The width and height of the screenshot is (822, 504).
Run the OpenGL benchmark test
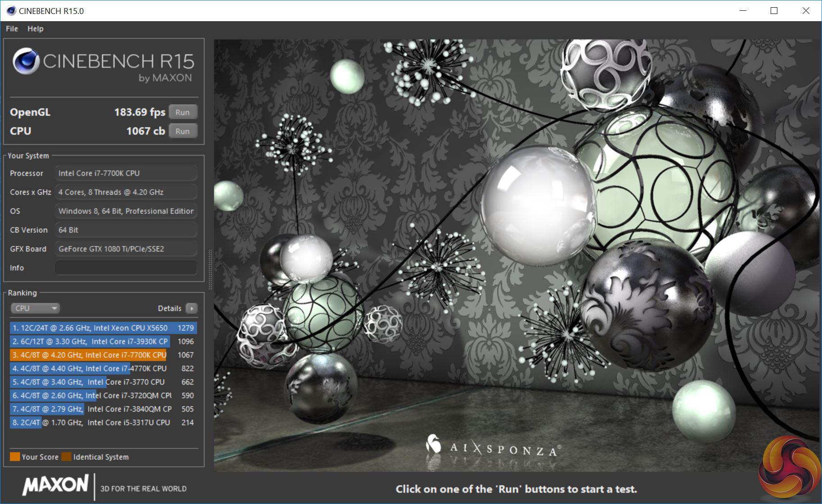click(x=182, y=112)
